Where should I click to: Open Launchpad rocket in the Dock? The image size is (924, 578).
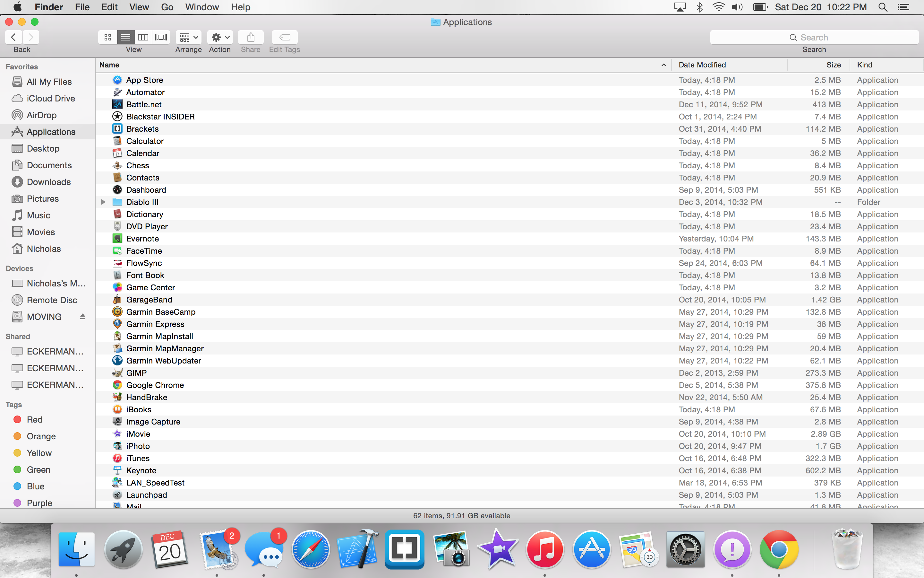(x=123, y=549)
